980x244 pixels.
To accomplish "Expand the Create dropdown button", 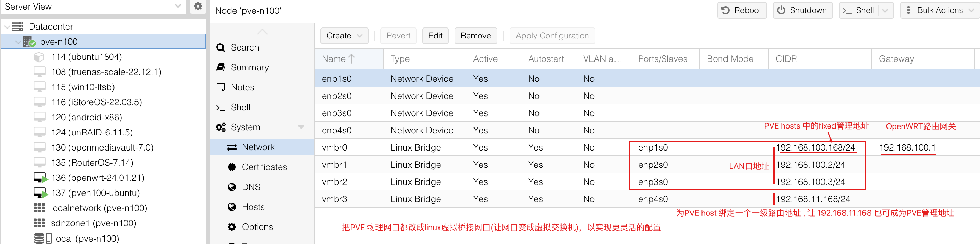I will [360, 36].
